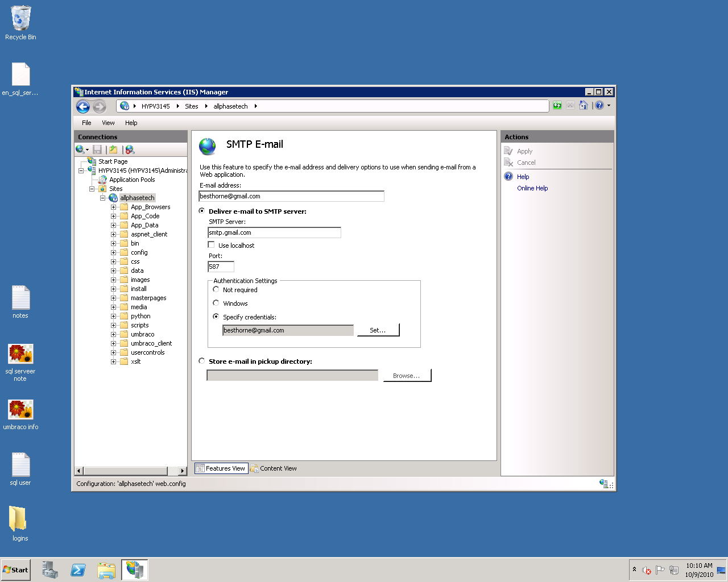728x582 pixels.
Task: Go back with the blue Back arrow
Action: click(83, 106)
